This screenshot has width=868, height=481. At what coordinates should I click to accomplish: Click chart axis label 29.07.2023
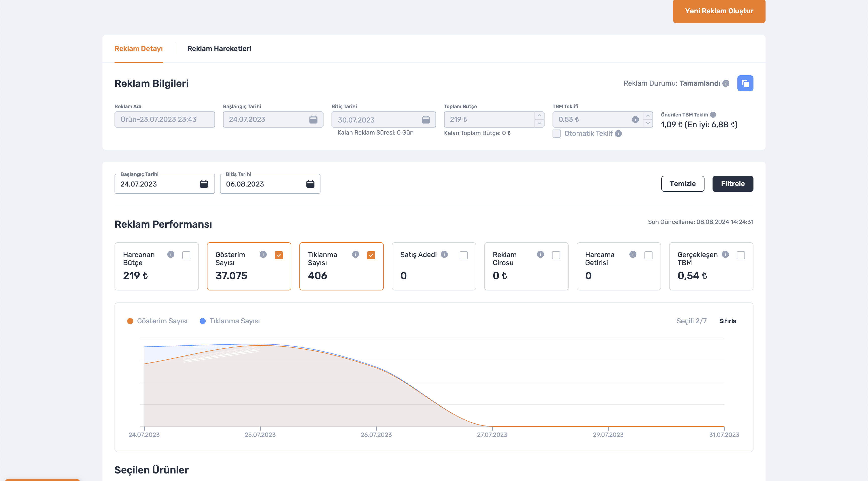point(608,435)
